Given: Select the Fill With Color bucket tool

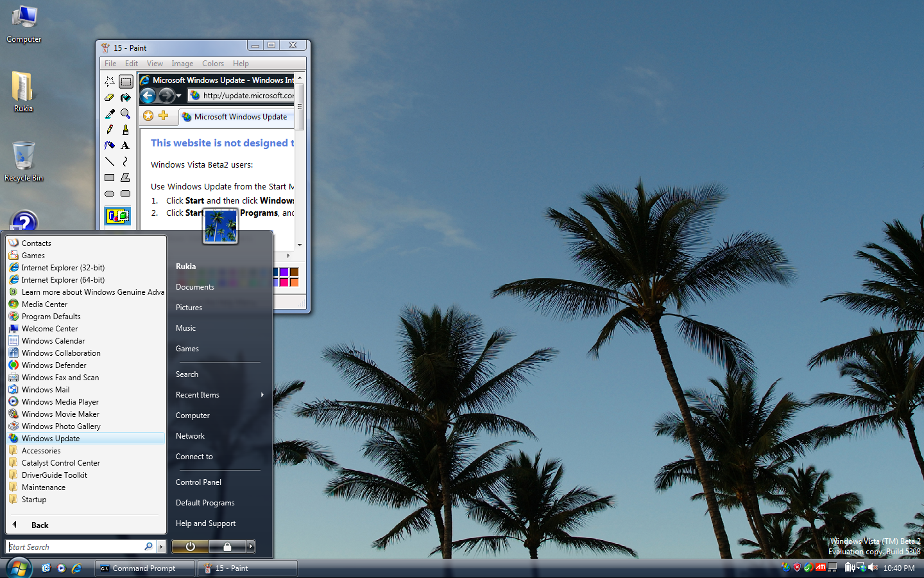Looking at the screenshot, I should tap(126, 98).
